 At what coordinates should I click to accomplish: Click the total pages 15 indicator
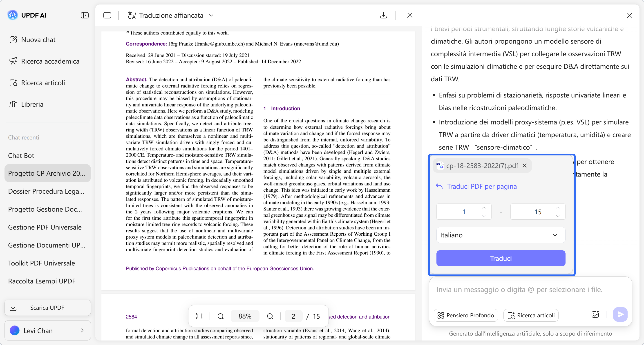(x=316, y=316)
